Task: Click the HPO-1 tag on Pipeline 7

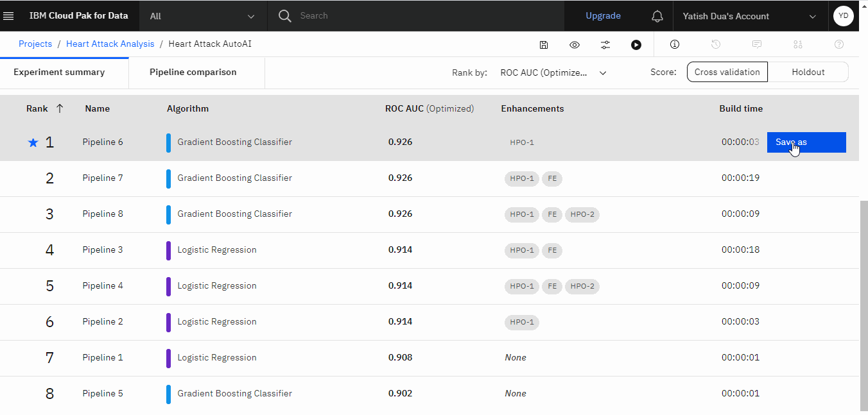Action: 522,178
